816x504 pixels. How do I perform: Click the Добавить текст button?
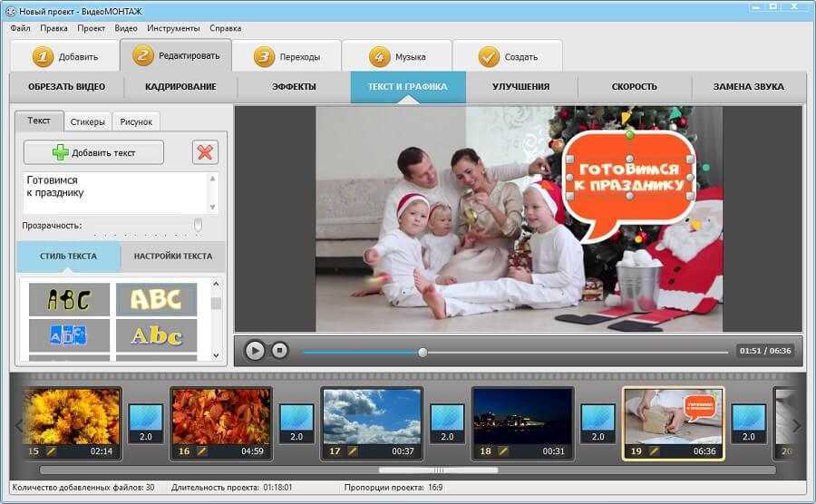[94, 152]
